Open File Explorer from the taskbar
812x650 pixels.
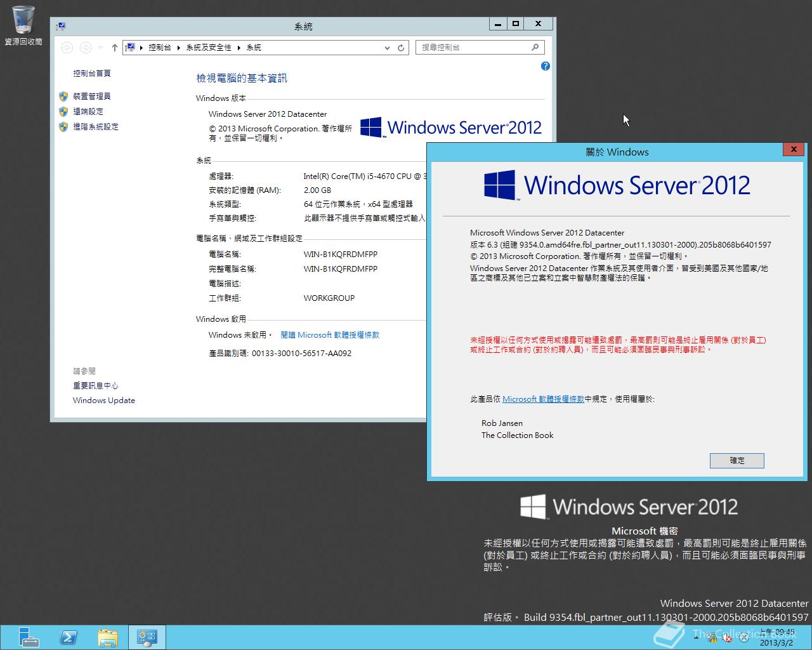pos(108,637)
